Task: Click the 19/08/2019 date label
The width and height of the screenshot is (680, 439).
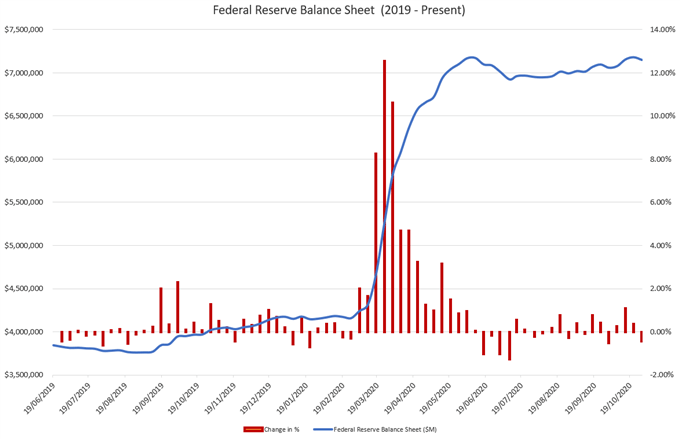Action: point(111,398)
